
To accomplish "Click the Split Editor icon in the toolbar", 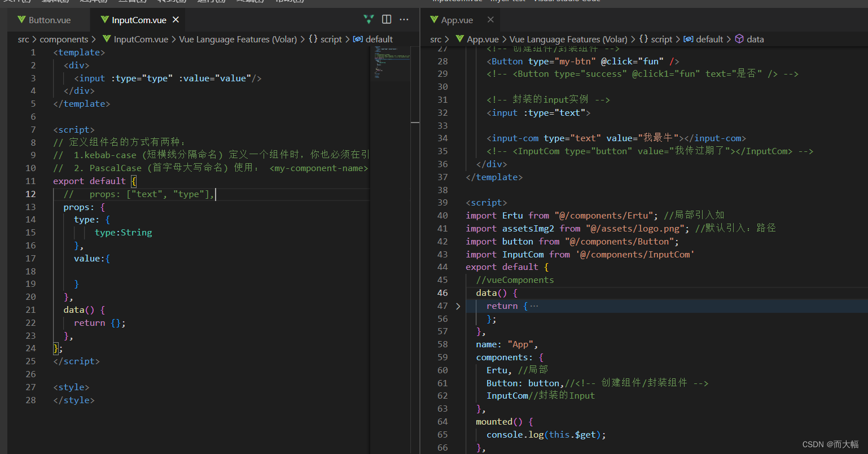I will click(387, 19).
